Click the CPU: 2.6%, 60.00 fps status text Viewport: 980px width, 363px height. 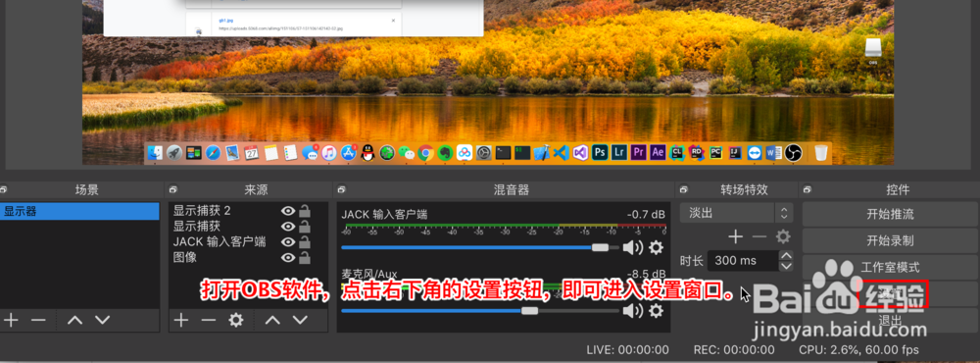(x=858, y=350)
